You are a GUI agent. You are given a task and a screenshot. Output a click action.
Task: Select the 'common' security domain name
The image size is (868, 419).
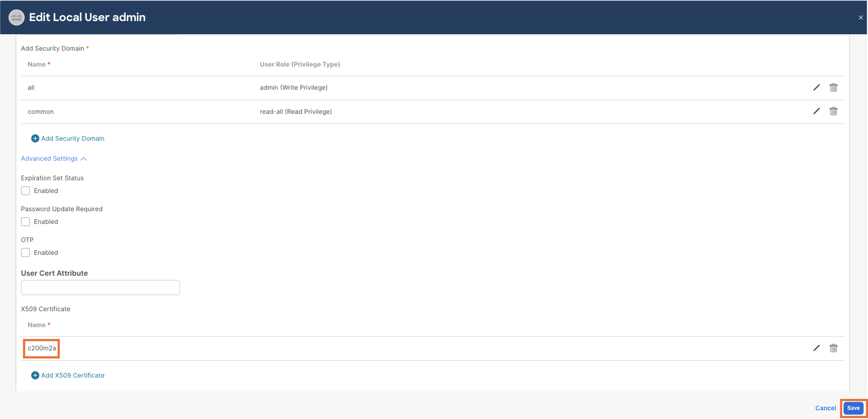click(40, 112)
